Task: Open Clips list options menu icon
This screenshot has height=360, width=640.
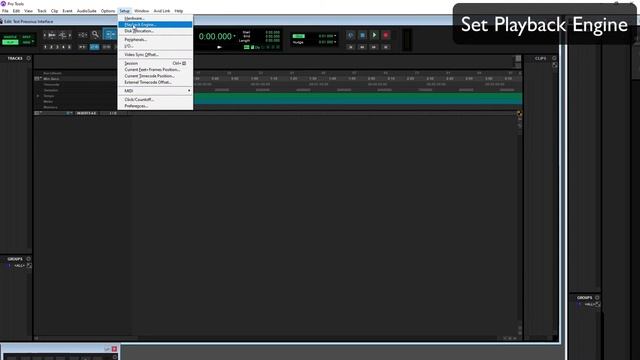Action: tap(554, 58)
